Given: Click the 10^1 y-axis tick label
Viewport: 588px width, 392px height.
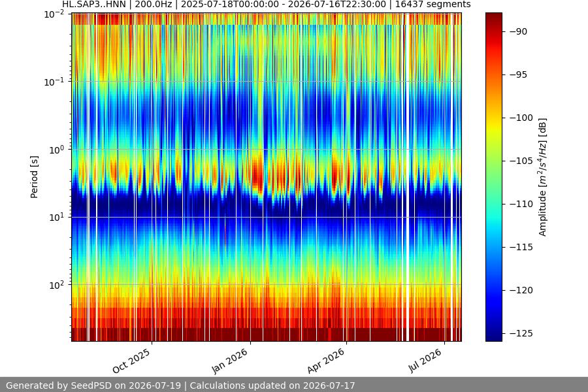Looking at the screenshot, I should (x=57, y=217).
